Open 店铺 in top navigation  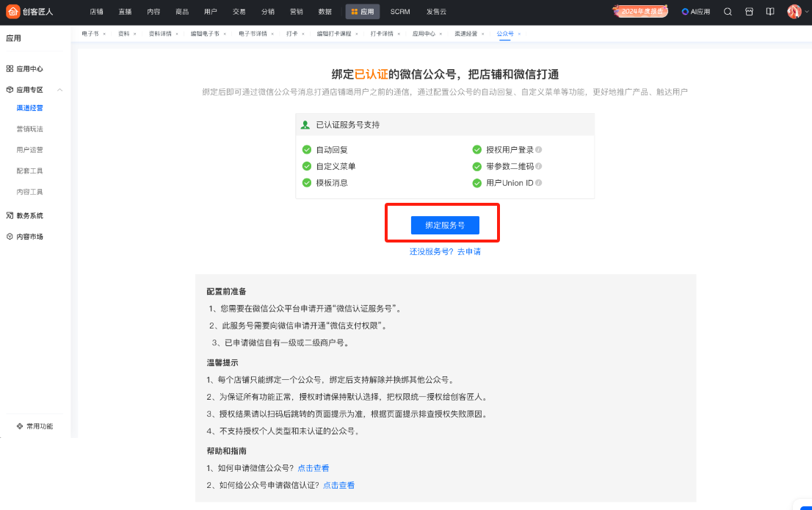coord(96,12)
